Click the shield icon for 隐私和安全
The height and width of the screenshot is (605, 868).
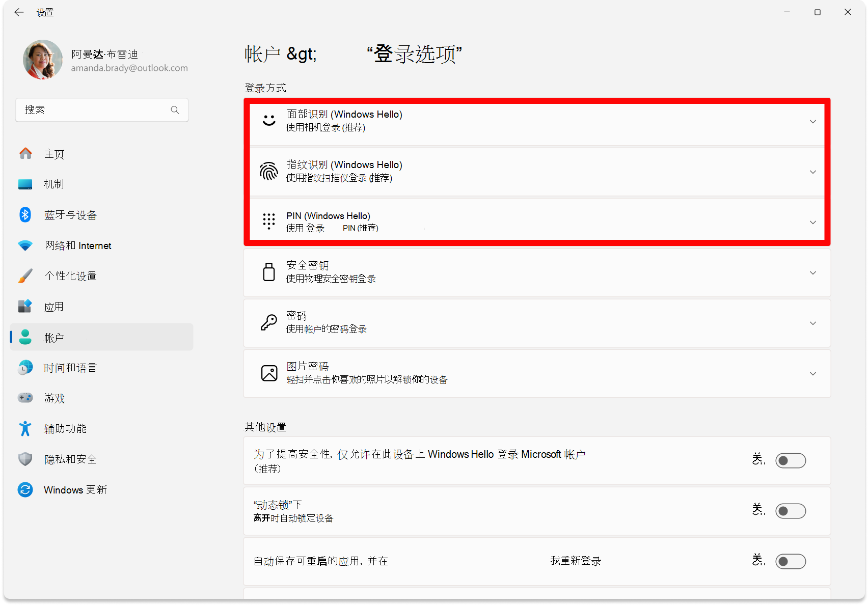point(25,459)
